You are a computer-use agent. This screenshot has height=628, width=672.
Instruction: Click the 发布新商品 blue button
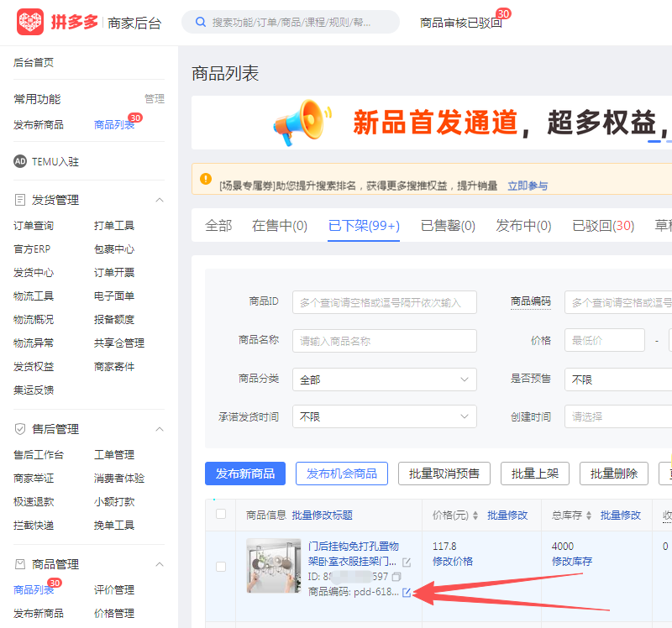[x=245, y=474]
